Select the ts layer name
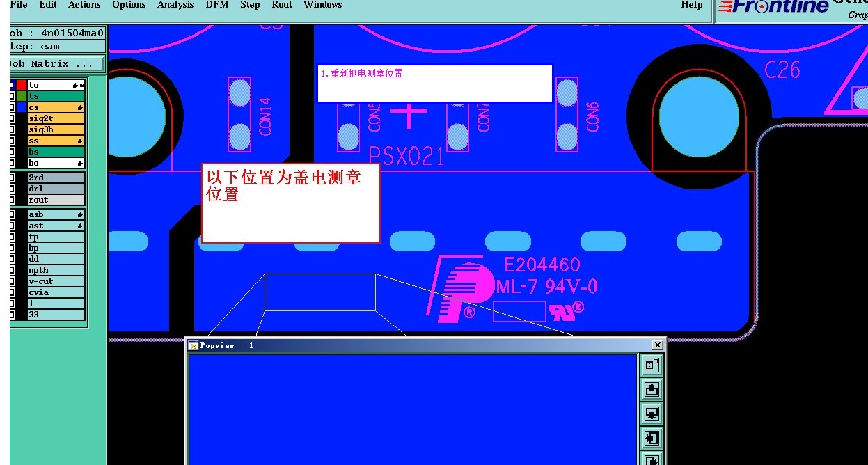 56,96
